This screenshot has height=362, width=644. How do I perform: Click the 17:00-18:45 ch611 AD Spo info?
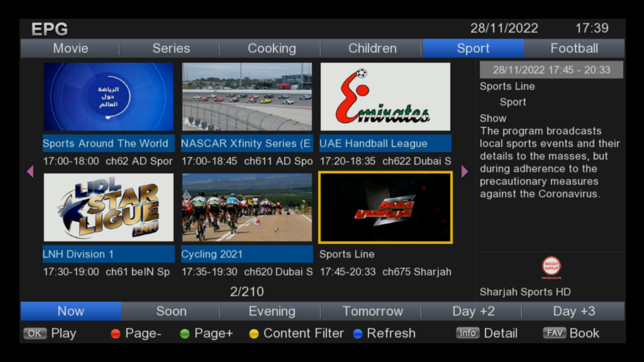247,161
